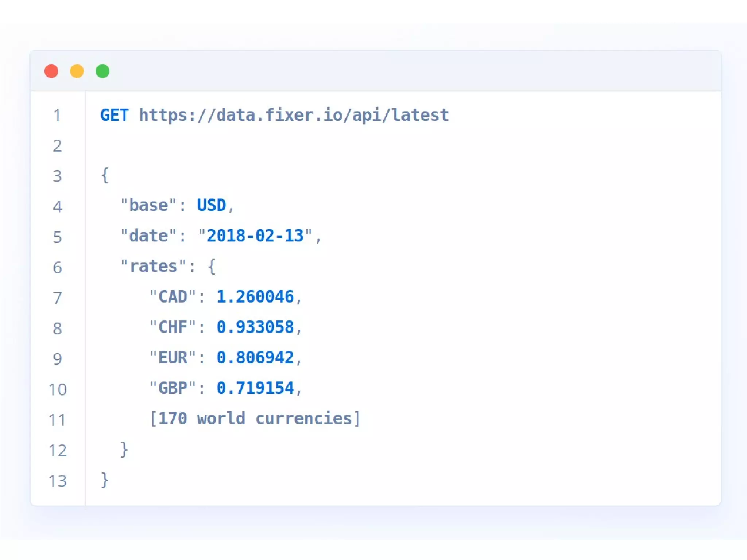Click the "date" key label
The height and width of the screenshot is (560, 747).
(x=148, y=236)
